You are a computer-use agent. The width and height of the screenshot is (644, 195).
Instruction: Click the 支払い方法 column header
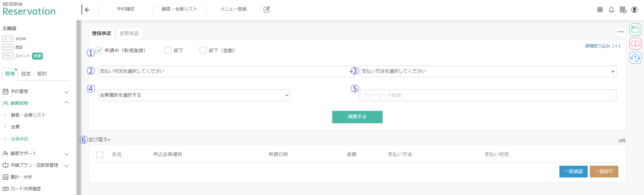[x=400, y=154]
